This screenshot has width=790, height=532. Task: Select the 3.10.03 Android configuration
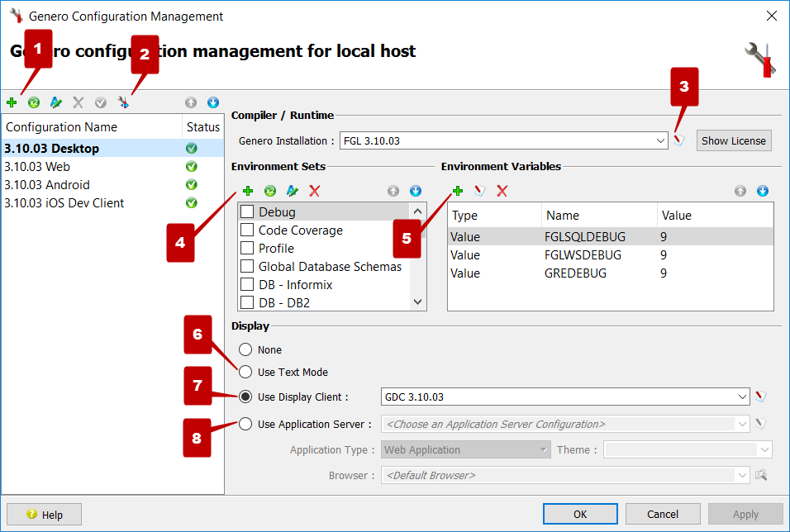point(113,184)
